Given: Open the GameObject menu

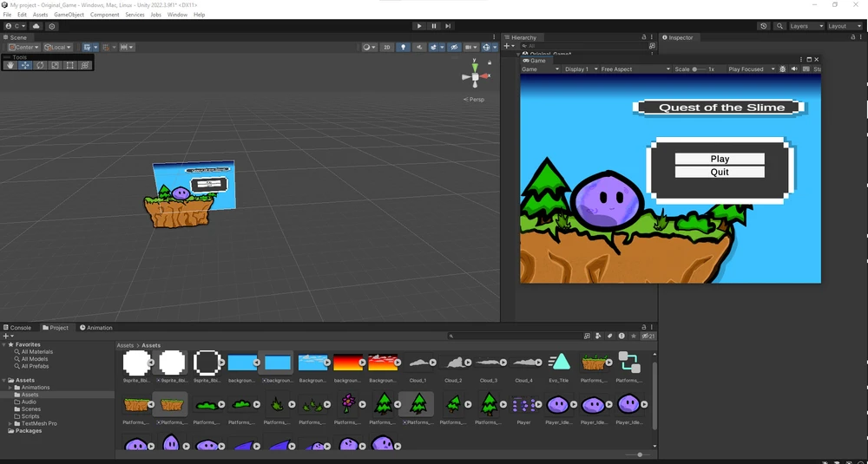Looking at the screenshot, I should point(69,15).
